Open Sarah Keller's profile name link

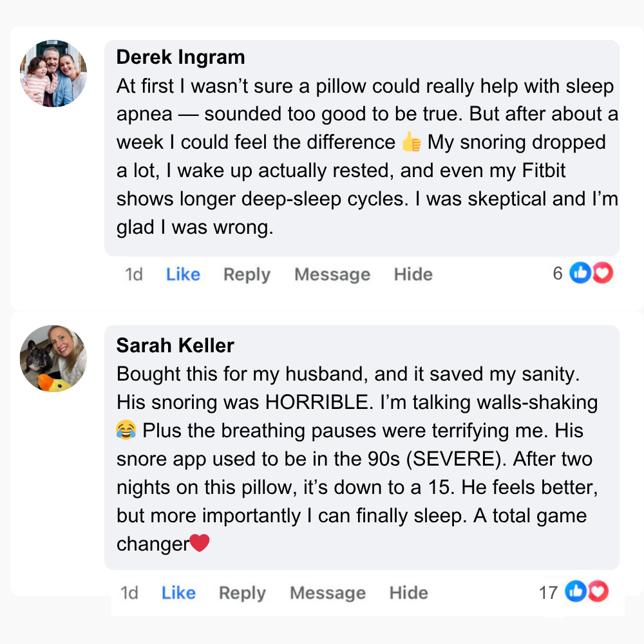coord(175,345)
